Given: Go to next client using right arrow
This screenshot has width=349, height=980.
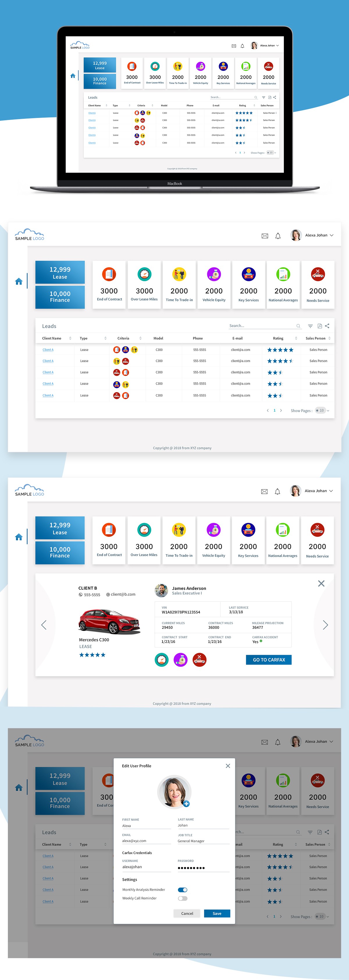Looking at the screenshot, I should 325,625.
